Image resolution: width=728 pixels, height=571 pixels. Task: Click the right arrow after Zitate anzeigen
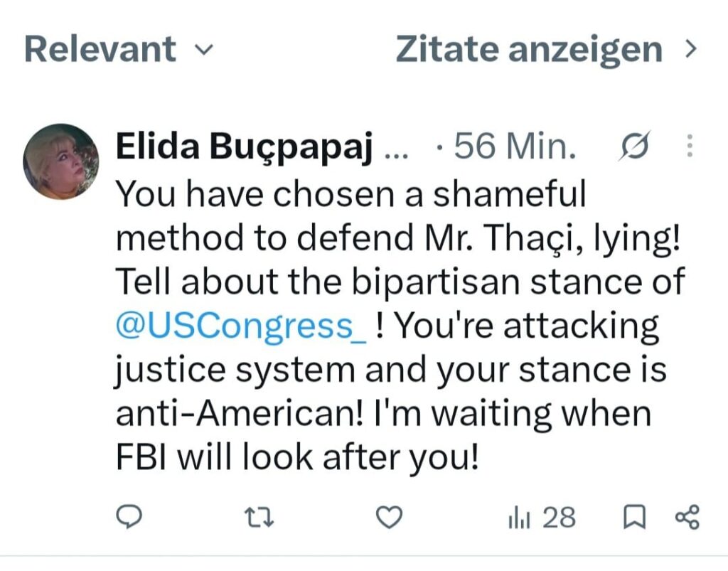691,49
